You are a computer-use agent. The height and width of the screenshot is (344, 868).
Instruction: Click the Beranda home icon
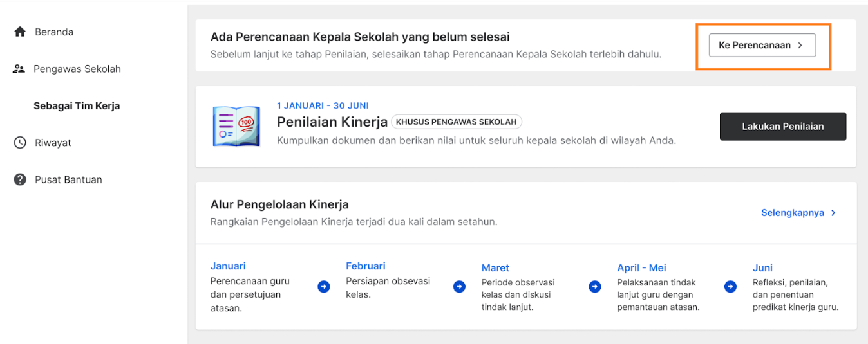click(20, 32)
